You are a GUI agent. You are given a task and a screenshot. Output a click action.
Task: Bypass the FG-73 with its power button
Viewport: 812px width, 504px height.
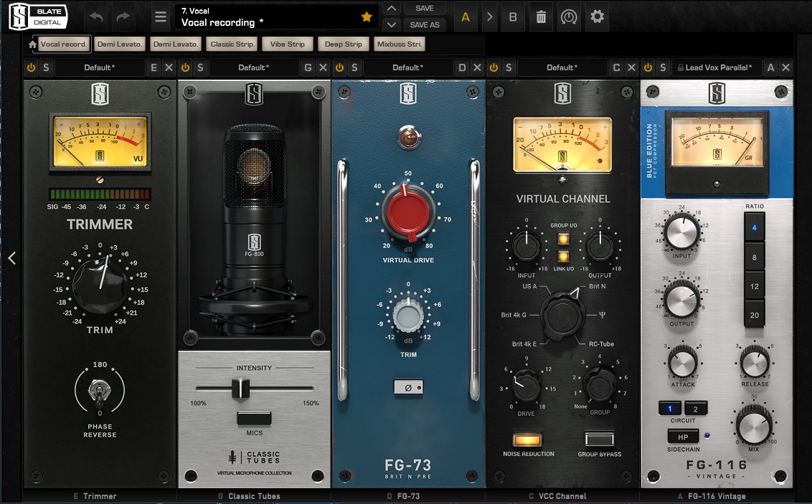[340, 67]
